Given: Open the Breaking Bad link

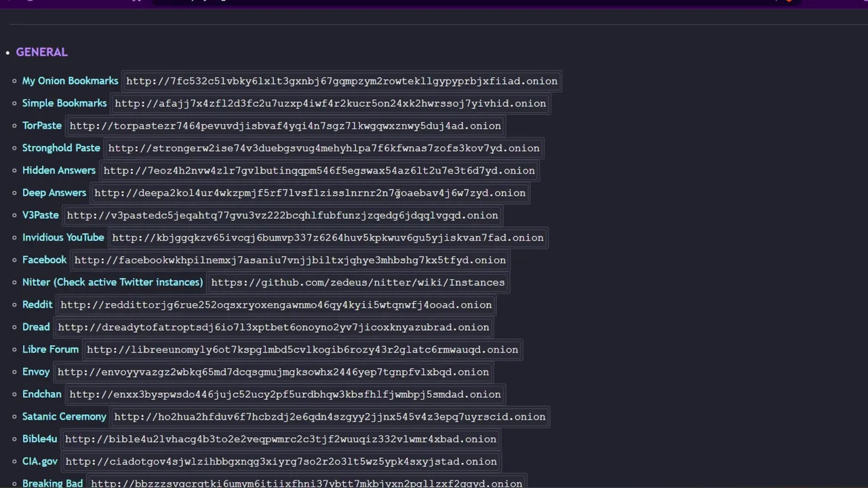Looking at the screenshot, I should [x=52, y=483].
